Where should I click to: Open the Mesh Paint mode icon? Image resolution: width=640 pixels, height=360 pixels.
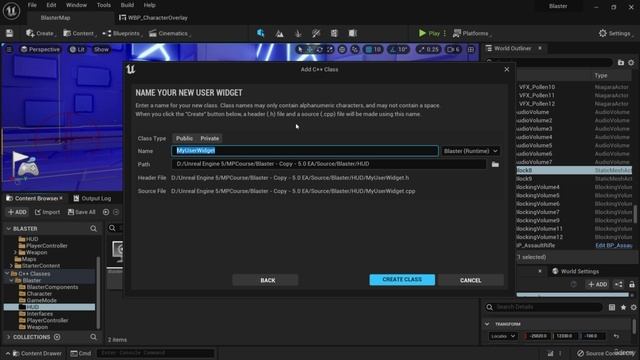316,33
